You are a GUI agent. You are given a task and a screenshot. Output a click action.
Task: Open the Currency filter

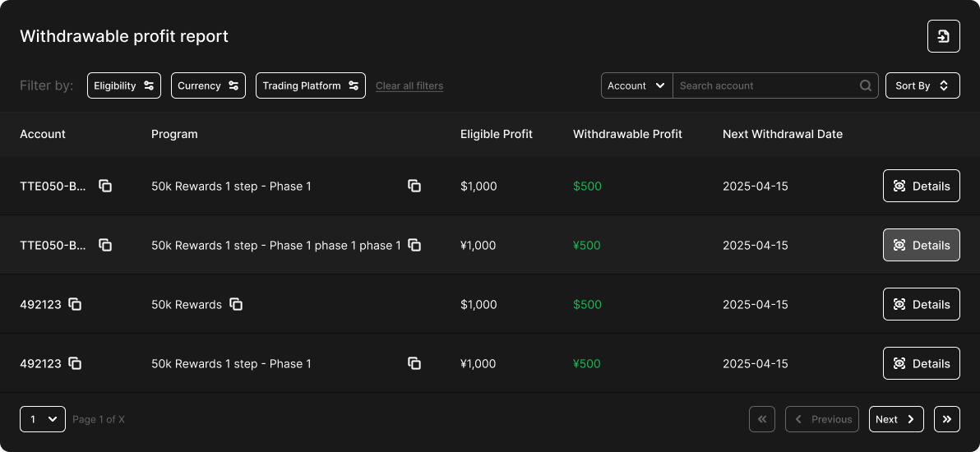208,85
